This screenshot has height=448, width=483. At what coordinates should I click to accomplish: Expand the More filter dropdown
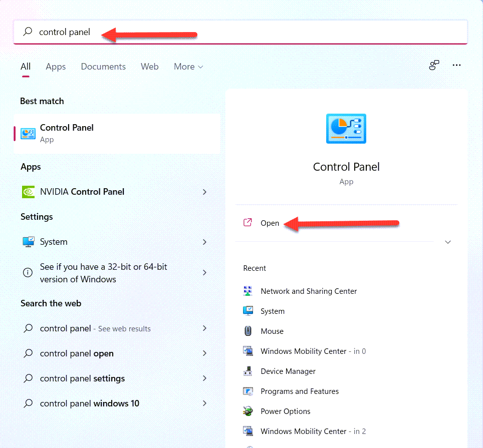tap(188, 67)
